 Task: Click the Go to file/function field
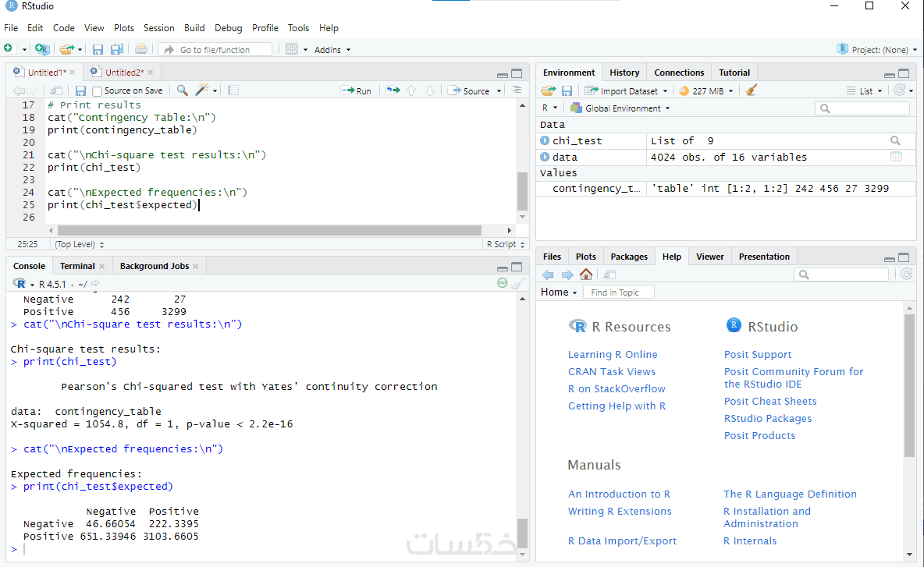point(215,49)
